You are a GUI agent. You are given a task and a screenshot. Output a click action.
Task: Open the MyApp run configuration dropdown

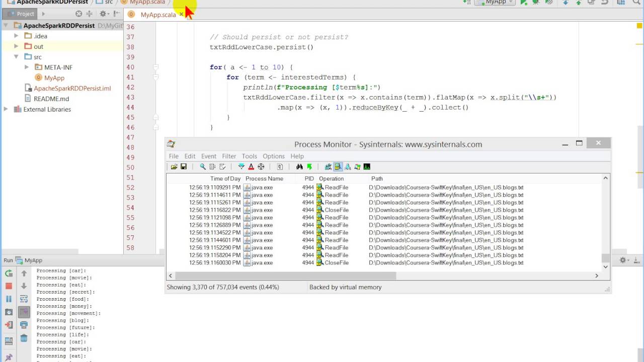pyautogui.click(x=496, y=3)
